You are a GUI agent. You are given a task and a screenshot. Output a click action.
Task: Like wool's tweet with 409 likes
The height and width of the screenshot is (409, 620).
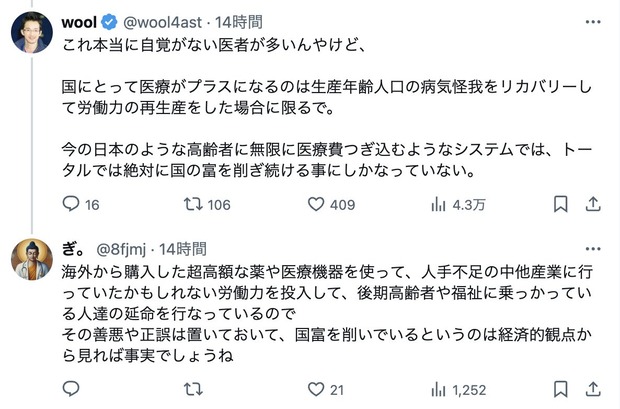click(317, 204)
